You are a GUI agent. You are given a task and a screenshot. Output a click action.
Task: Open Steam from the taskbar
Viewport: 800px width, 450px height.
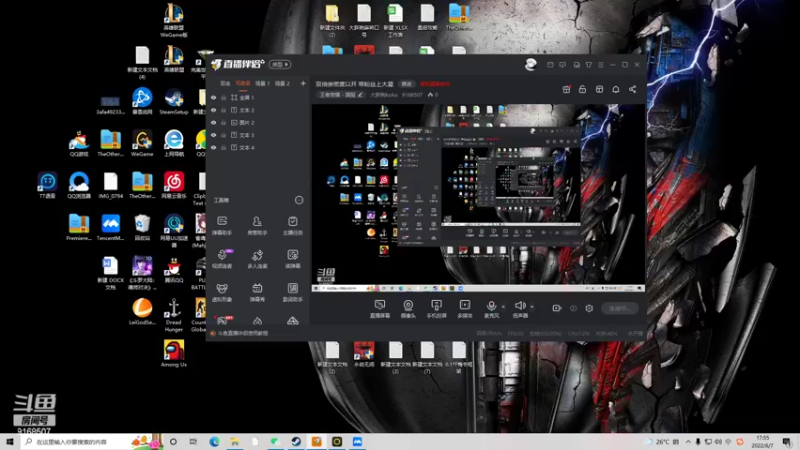[296, 442]
